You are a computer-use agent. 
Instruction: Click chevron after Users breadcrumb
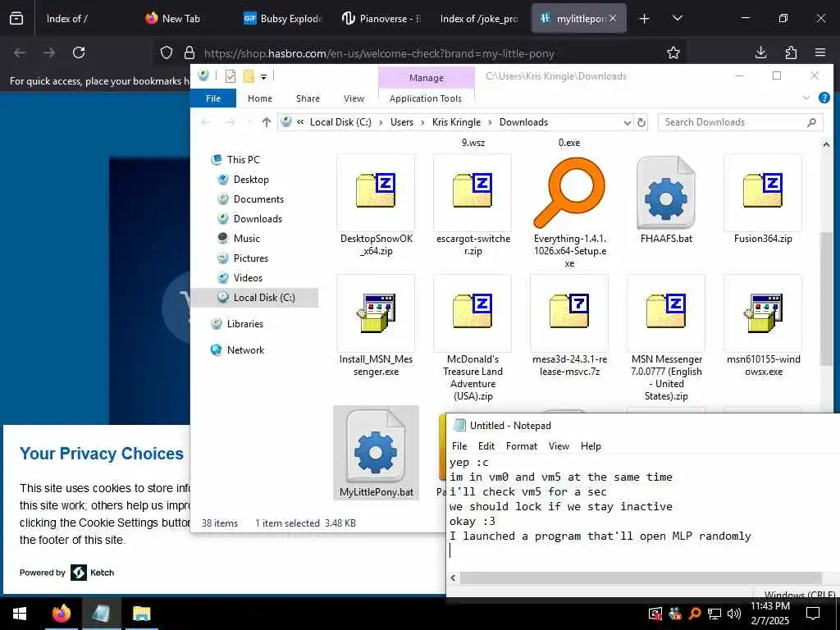422,123
